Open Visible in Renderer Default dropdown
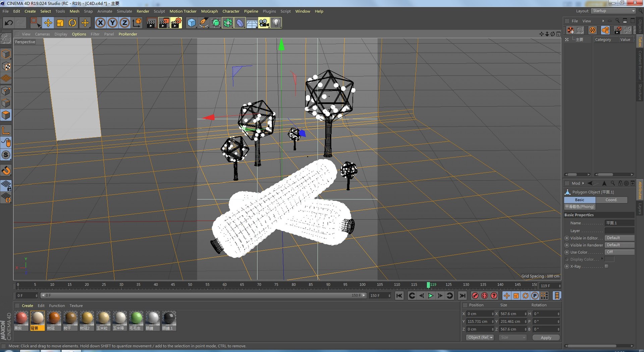Image resolution: width=644 pixels, height=352 pixels. [x=619, y=245]
